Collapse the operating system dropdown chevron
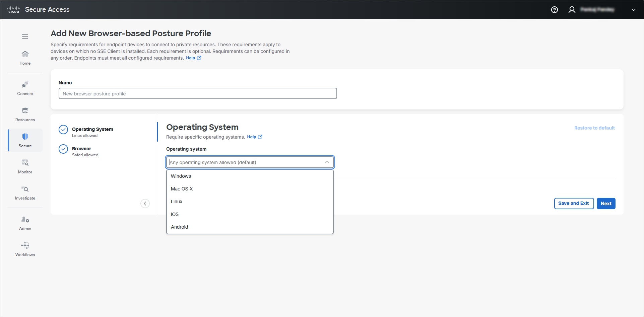This screenshot has height=317, width=644. 327,162
